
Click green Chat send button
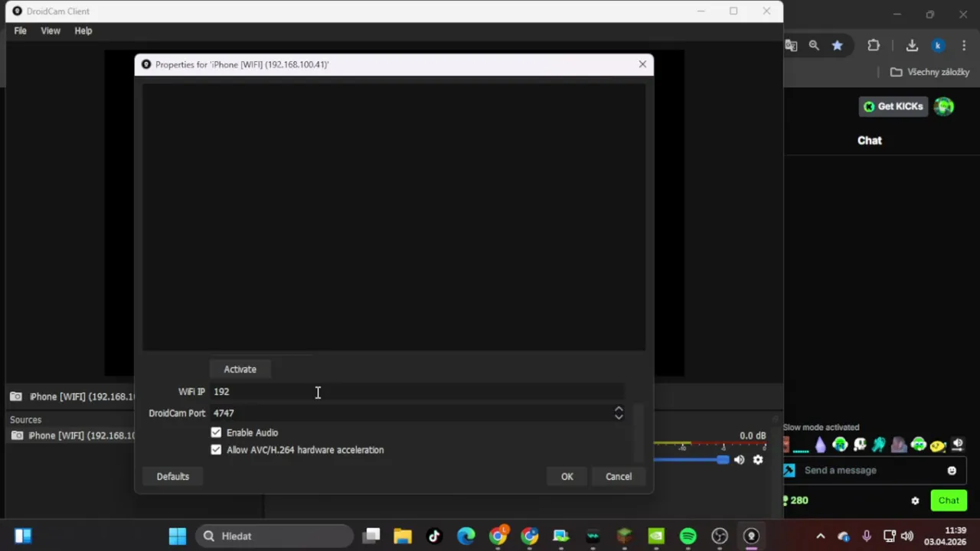(949, 500)
